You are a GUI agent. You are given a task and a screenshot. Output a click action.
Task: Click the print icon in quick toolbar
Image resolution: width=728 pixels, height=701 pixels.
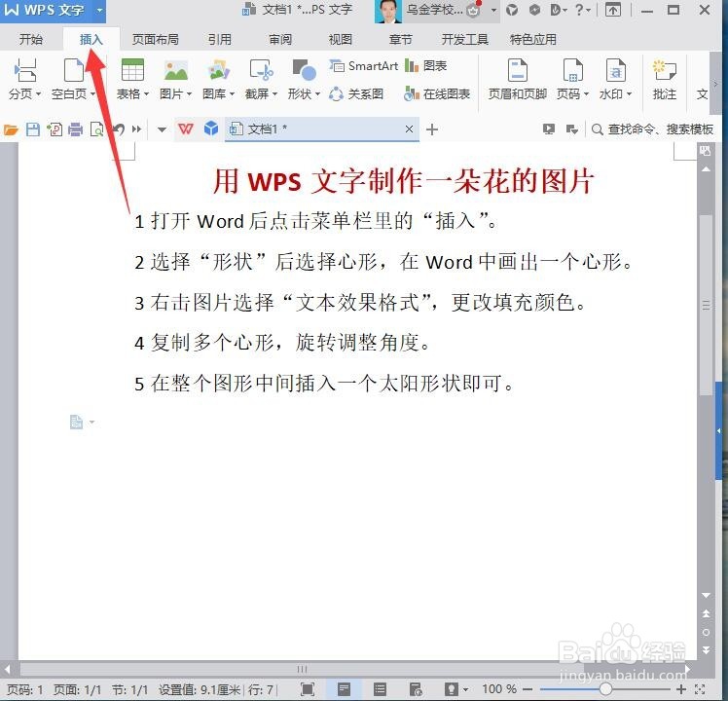(75, 129)
